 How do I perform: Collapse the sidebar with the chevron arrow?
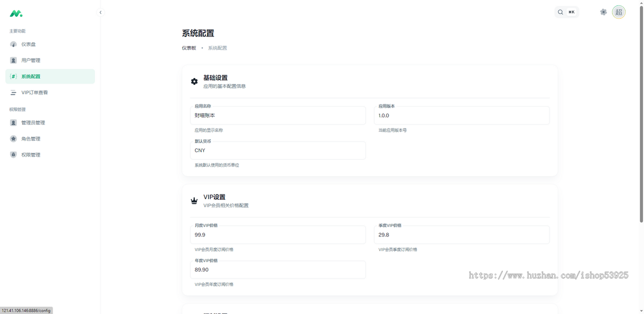click(100, 11)
